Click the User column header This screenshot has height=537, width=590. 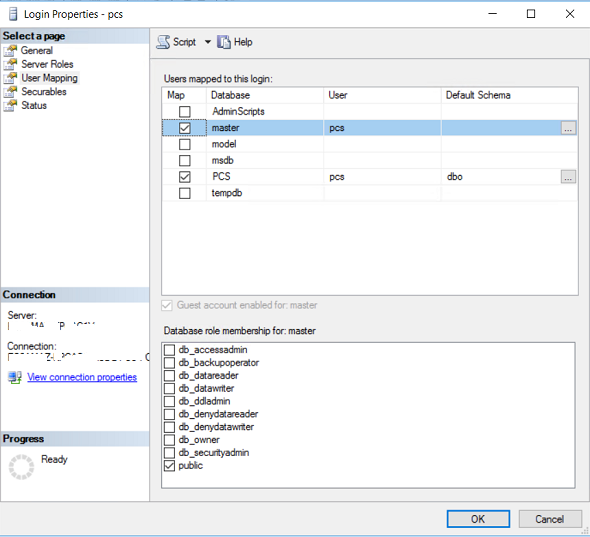tap(382, 95)
